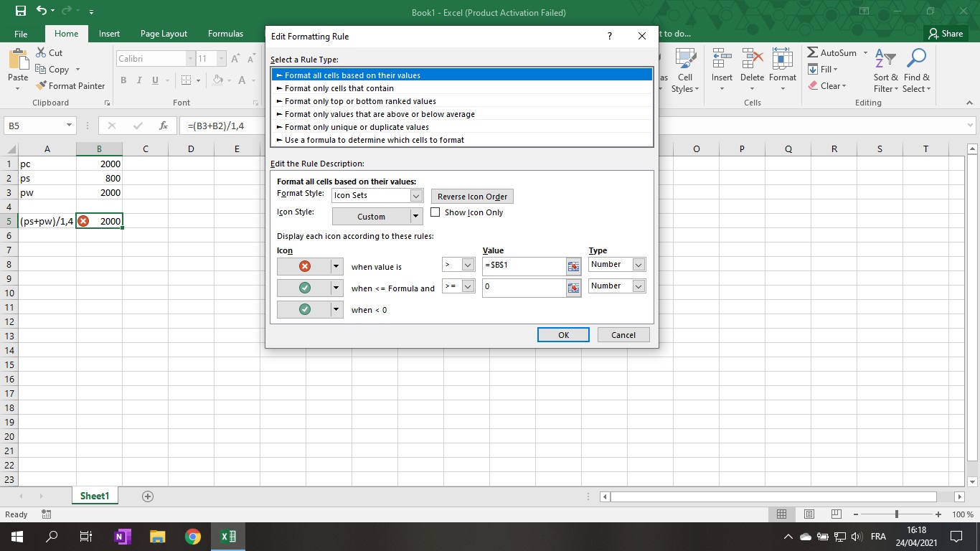Toggle Underline formatting
Viewport: 980px width, 551px height.
click(155, 80)
